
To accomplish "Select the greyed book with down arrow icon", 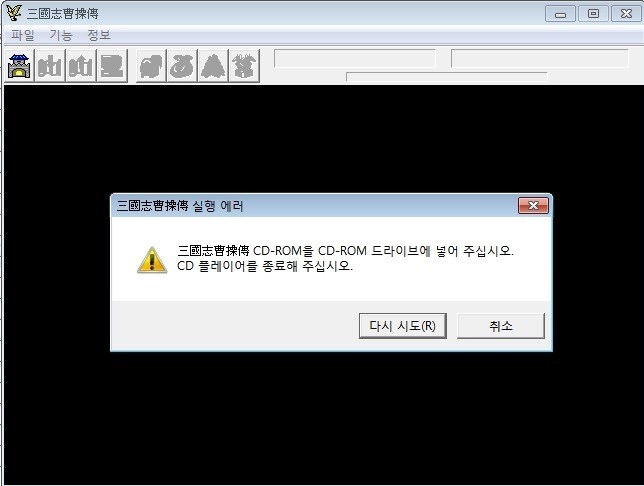I will (50, 66).
